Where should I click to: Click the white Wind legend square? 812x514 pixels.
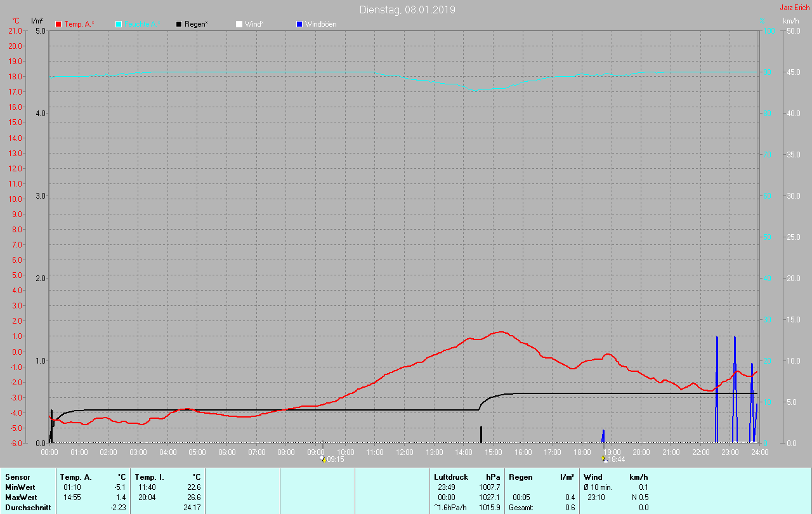point(239,24)
